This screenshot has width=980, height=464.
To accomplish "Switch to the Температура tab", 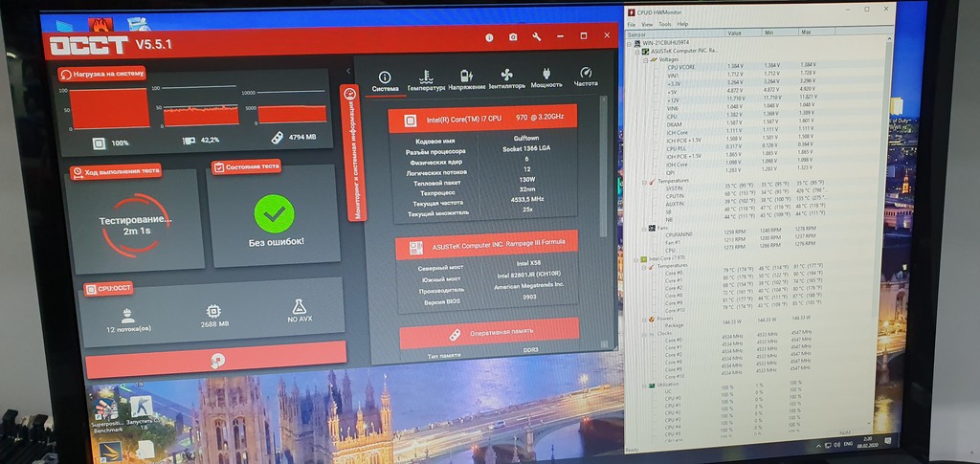I will pos(426,80).
